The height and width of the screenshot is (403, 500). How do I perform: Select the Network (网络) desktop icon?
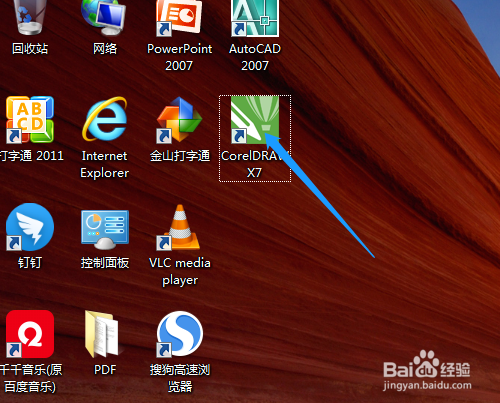pyautogui.click(x=104, y=17)
